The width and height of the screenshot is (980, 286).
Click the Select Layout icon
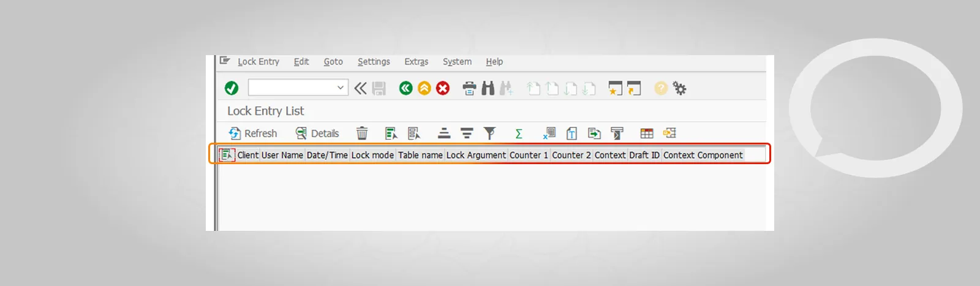(x=669, y=134)
